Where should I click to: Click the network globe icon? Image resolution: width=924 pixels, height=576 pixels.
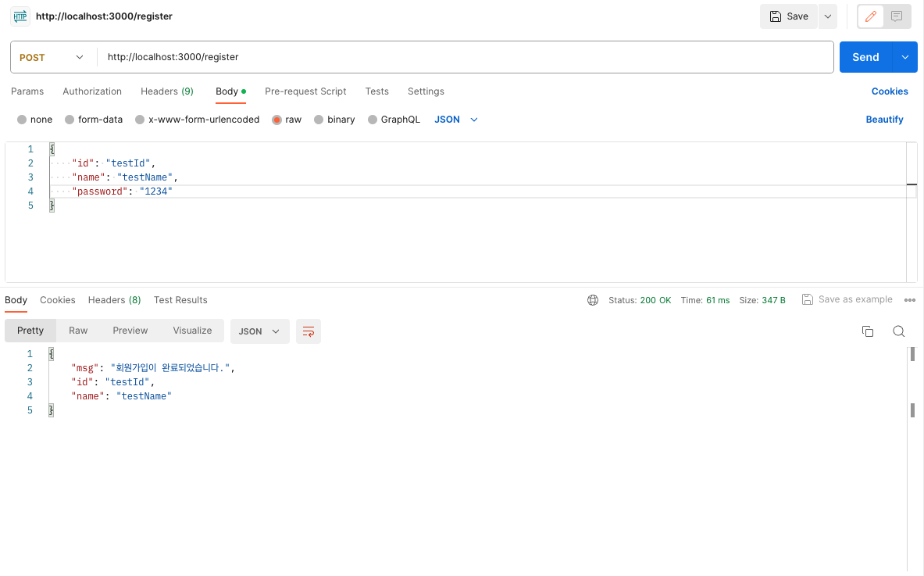pyautogui.click(x=593, y=300)
